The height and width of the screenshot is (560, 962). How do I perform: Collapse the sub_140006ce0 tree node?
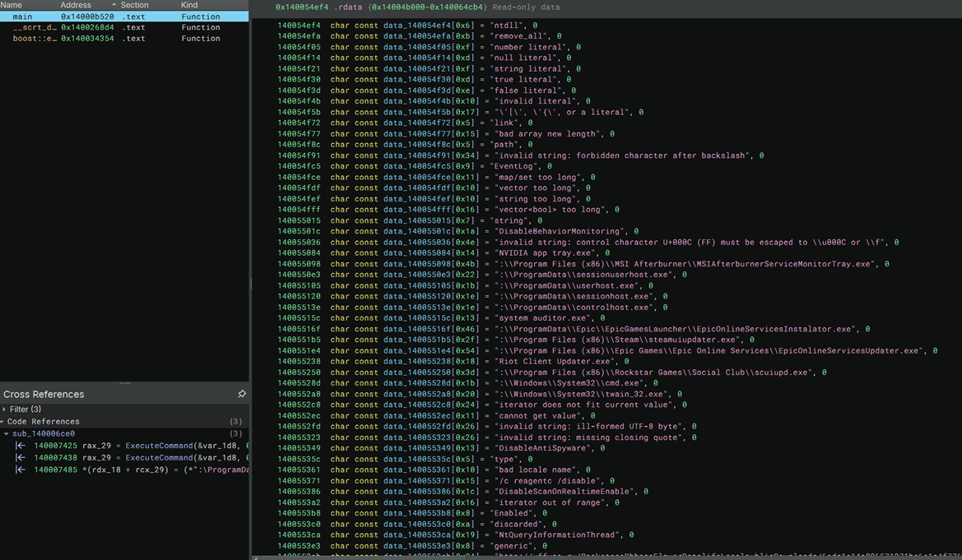tap(7, 433)
